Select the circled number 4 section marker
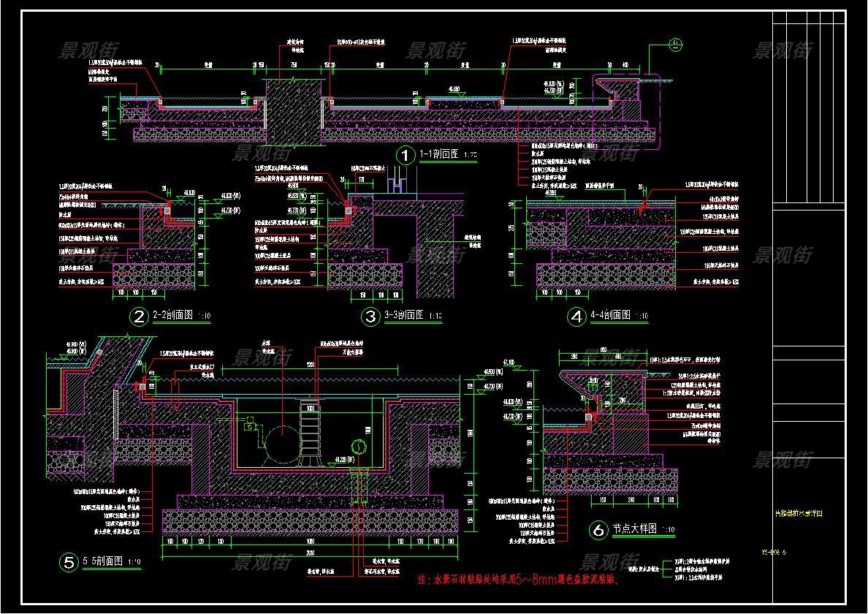Image resolution: width=868 pixels, height=614 pixels. tap(577, 317)
